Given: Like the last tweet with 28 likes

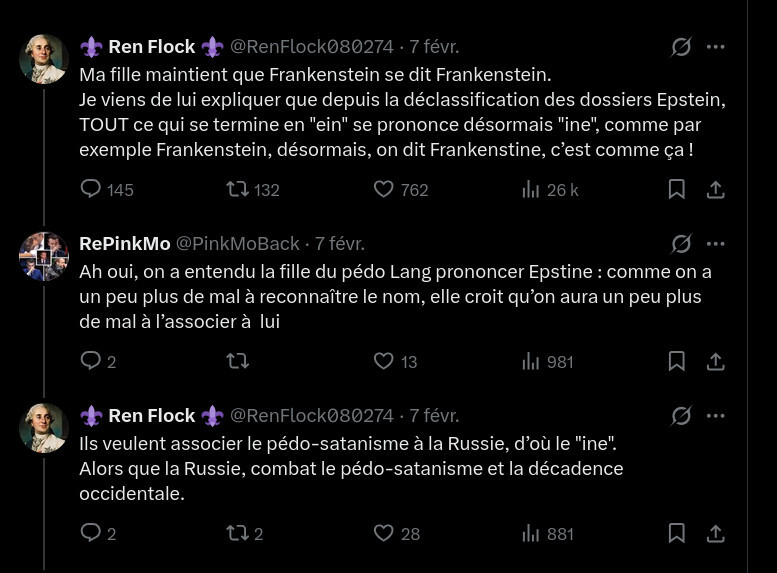Looking at the screenshot, I should (384, 533).
